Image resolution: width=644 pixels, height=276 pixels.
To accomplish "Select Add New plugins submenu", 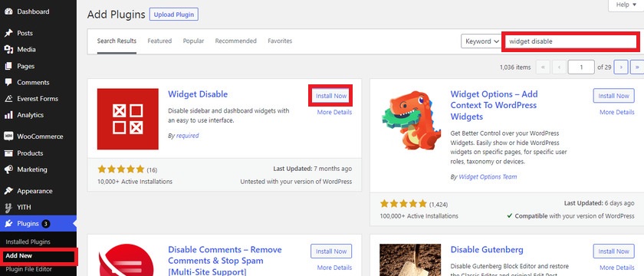I will [19, 256].
